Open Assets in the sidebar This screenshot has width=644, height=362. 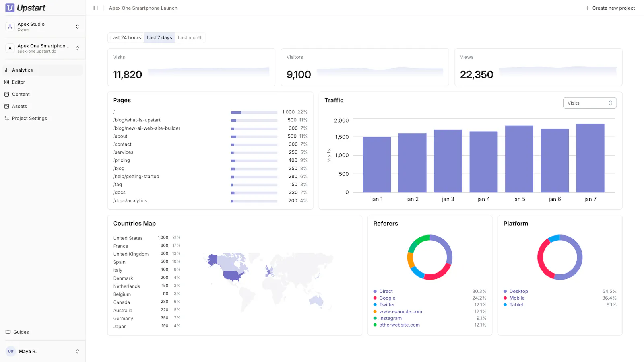[43, 106]
